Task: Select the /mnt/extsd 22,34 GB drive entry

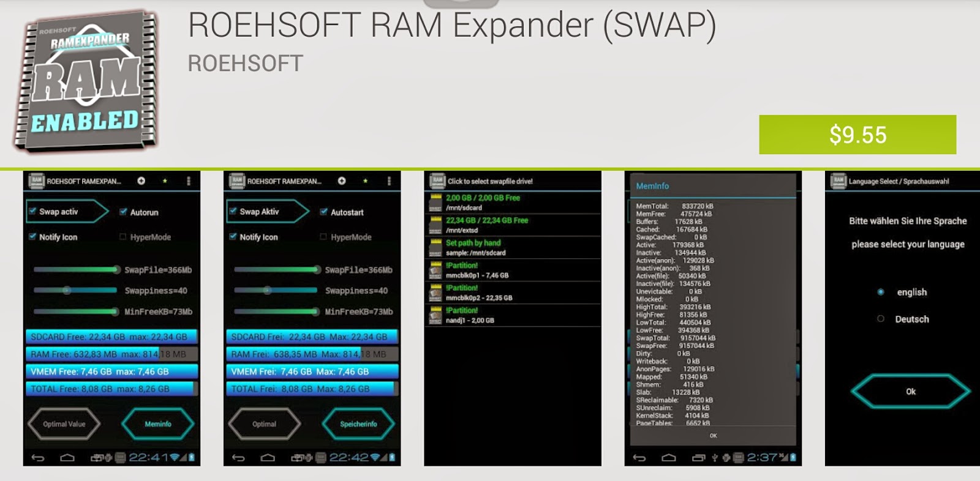Action: tap(513, 225)
